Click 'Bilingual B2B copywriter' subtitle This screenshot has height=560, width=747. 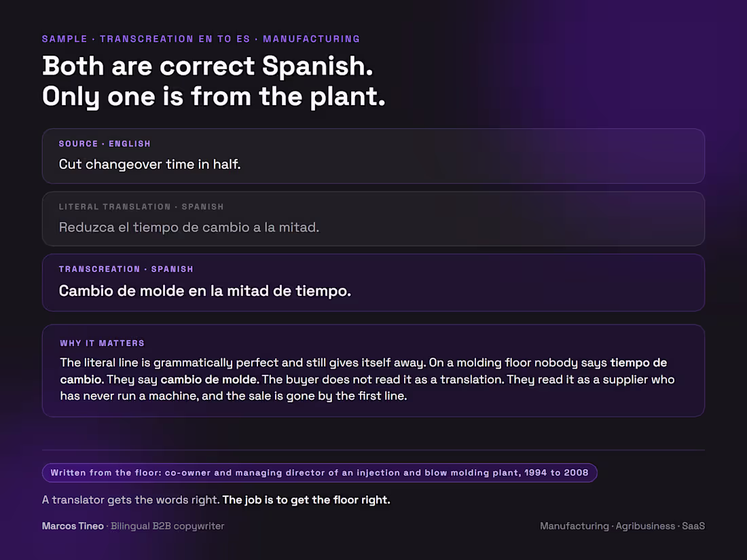[x=167, y=526]
